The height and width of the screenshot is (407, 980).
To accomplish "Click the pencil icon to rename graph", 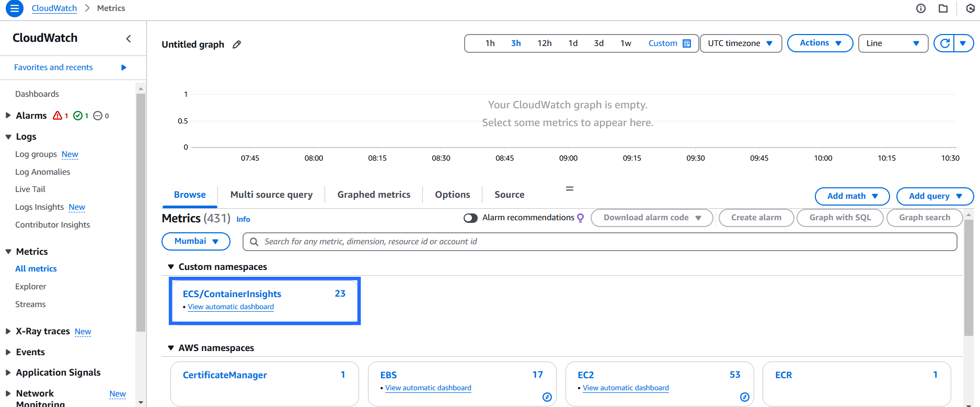I will tap(237, 44).
